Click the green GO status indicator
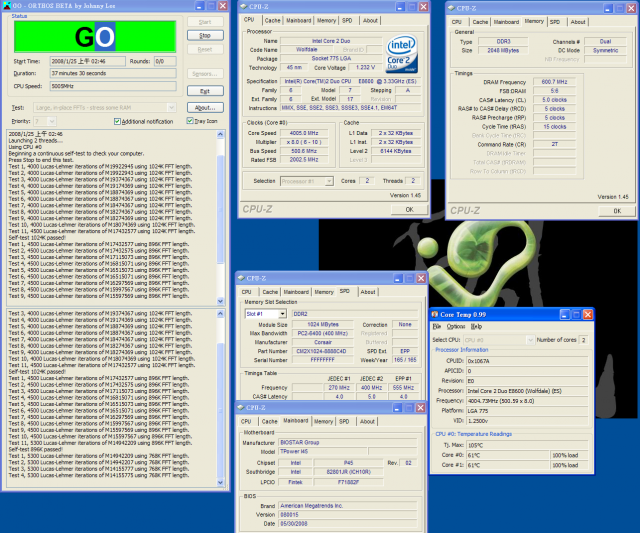This screenshot has height=533, width=640. click(95, 37)
